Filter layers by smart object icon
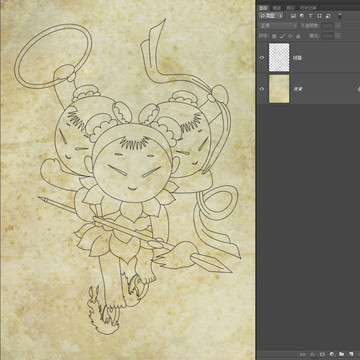Screen dimensions: 360x360 tap(328, 16)
